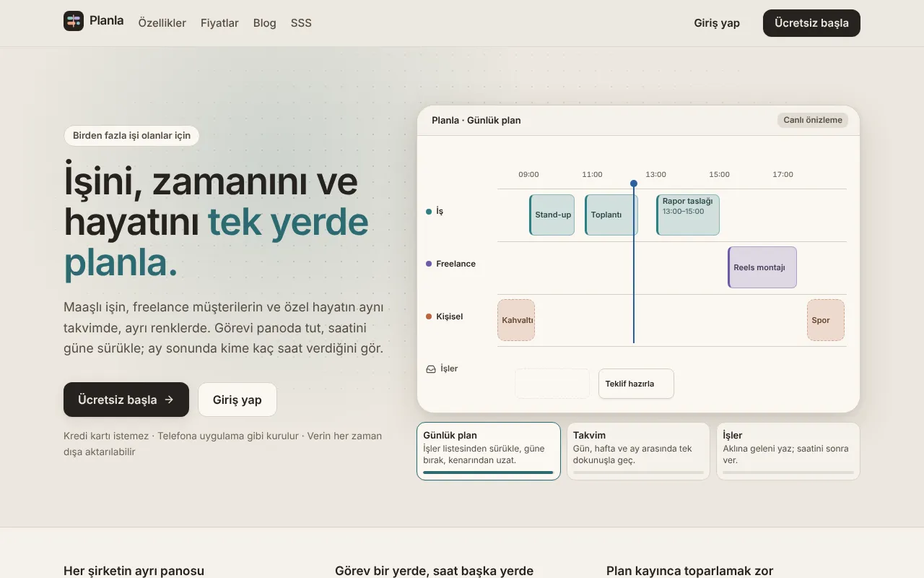Click the Kahvaltı event block
Image resolution: width=924 pixels, height=578 pixels.
coord(516,320)
